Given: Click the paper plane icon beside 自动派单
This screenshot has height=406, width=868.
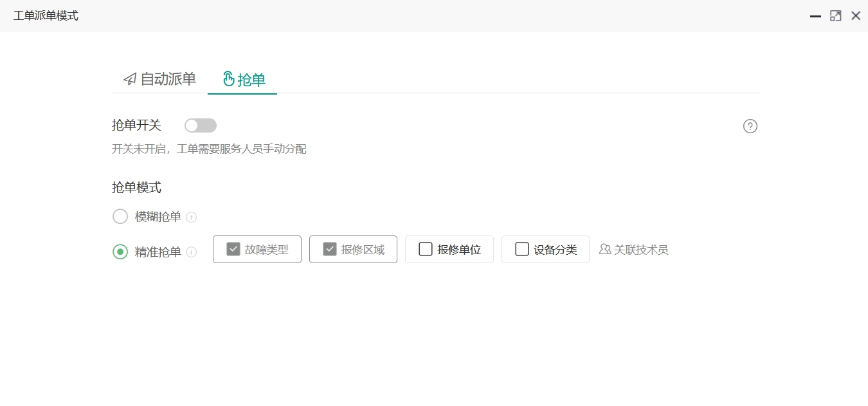Looking at the screenshot, I should pyautogui.click(x=130, y=78).
